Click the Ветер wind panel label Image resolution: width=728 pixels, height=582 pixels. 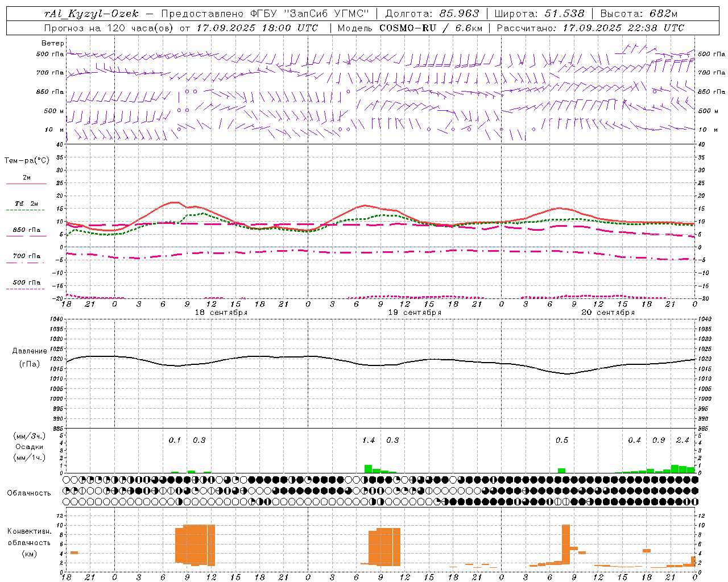(x=53, y=43)
